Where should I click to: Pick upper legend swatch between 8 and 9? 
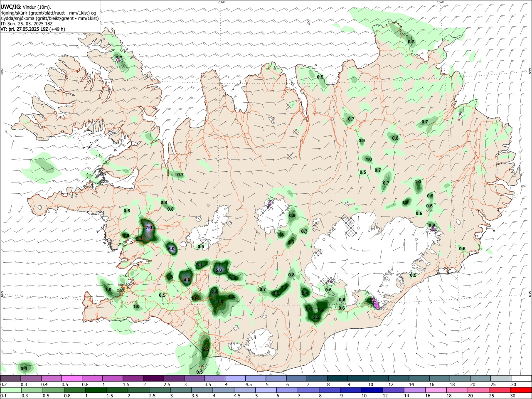[337, 378]
